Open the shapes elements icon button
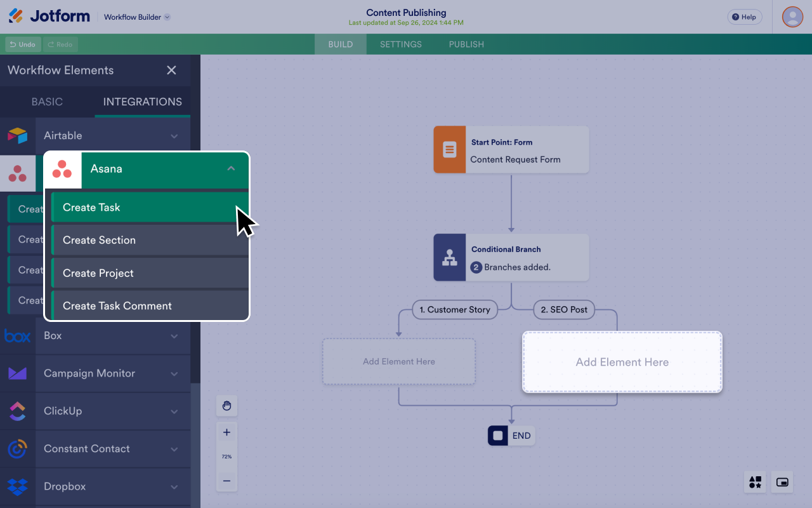Image resolution: width=812 pixels, height=508 pixels. pyautogui.click(x=755, y=483)
